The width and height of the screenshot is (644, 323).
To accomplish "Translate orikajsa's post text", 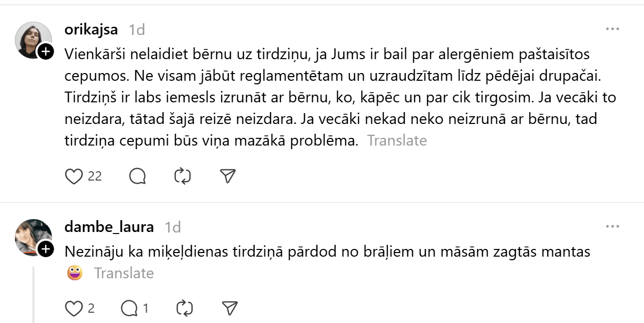I will 397,140.
